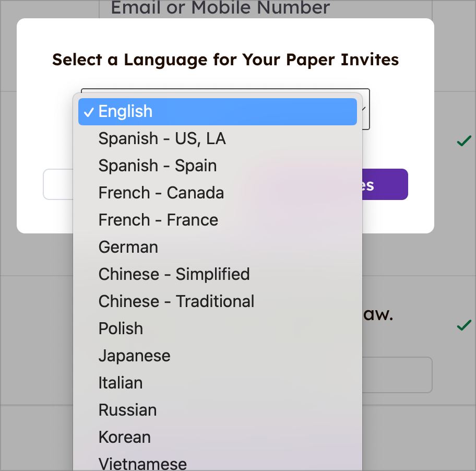This screenshot has height=471, width=476.
Task: Select Vietnamese at the list bottom
Action: (x=142, y=462)
